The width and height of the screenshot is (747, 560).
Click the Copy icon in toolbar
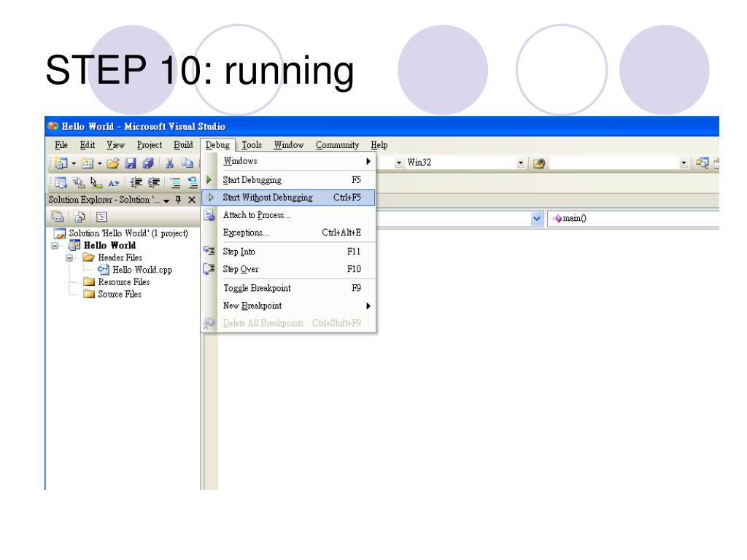click(x=187, y=163)
